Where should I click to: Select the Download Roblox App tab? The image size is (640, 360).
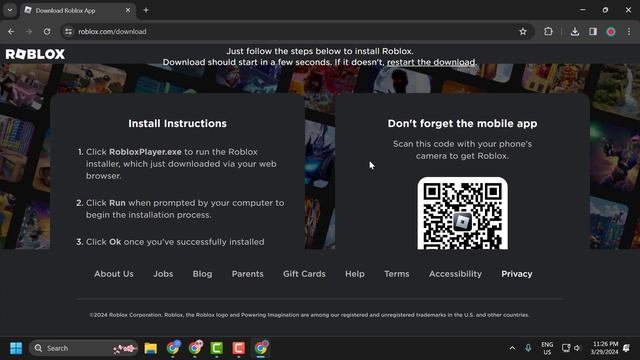(78, 10)
